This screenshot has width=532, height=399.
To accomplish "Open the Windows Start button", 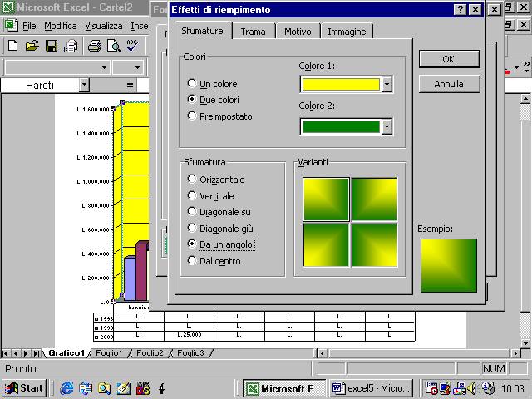I will pos(24,388).
